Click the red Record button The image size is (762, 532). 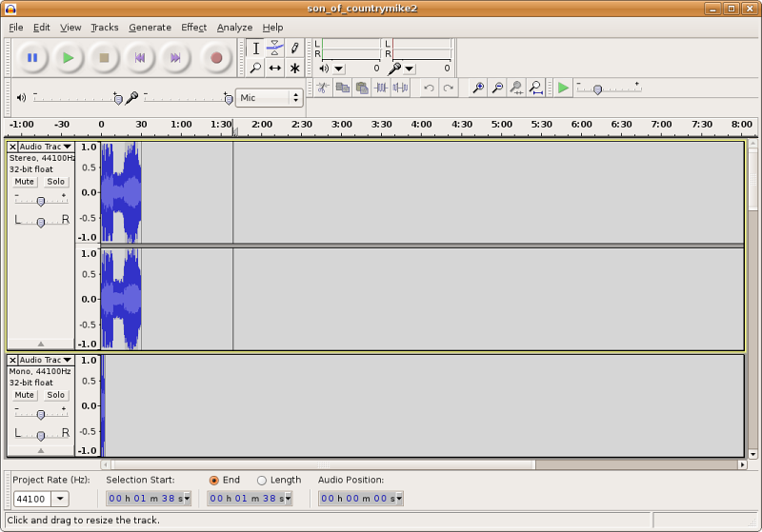[216, 58]
